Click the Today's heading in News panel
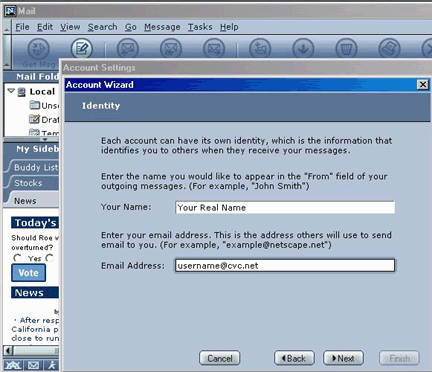The height and width of the screenshot is (372, 432). pyautogui.click(x=35, y=223)
